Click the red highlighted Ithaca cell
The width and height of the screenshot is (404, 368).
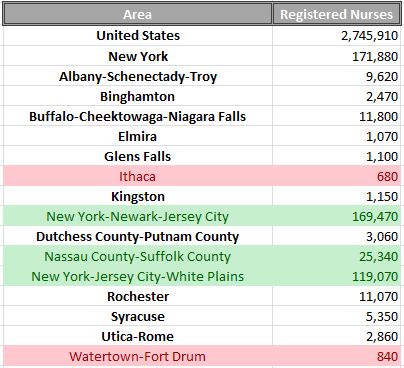(138, 176)
